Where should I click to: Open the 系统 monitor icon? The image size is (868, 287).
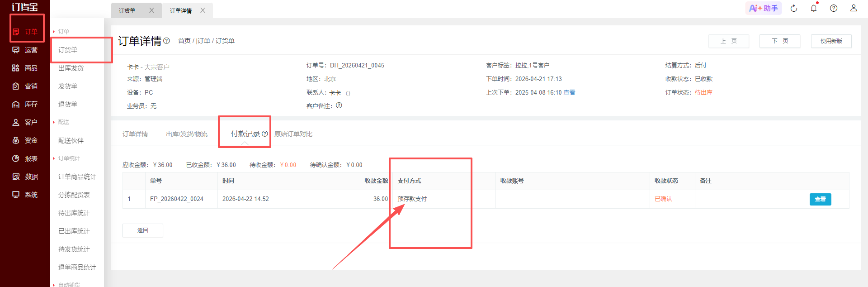(x=16, y=195)
